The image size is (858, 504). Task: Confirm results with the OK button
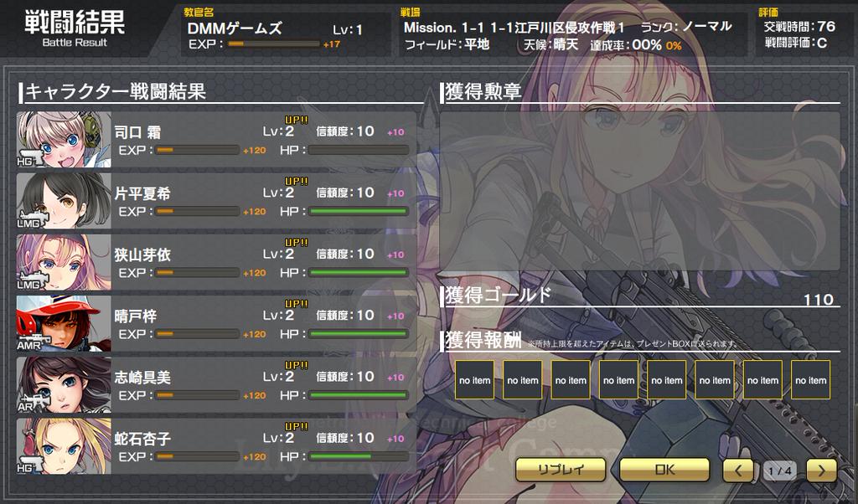click(x=664, y=470)
